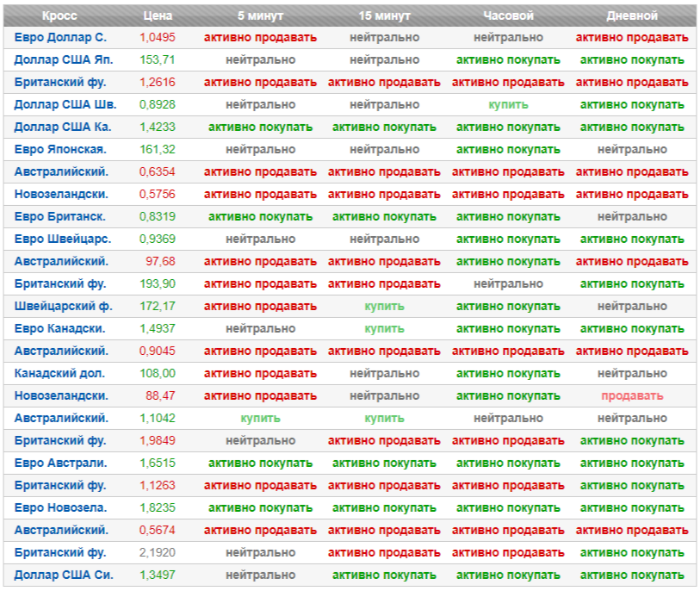Open the Евро Британск. cross link
The width and height of the screenshot is (700, 591).
point(59,216)
